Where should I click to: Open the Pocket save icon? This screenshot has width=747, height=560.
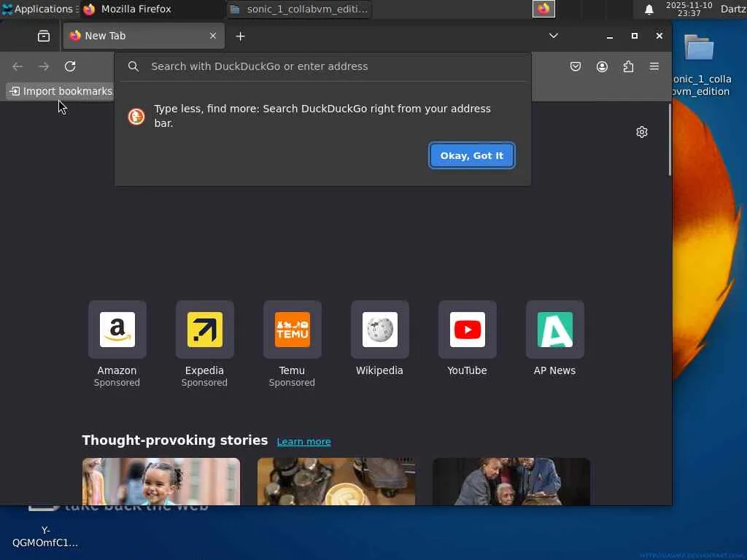[576, 66]
